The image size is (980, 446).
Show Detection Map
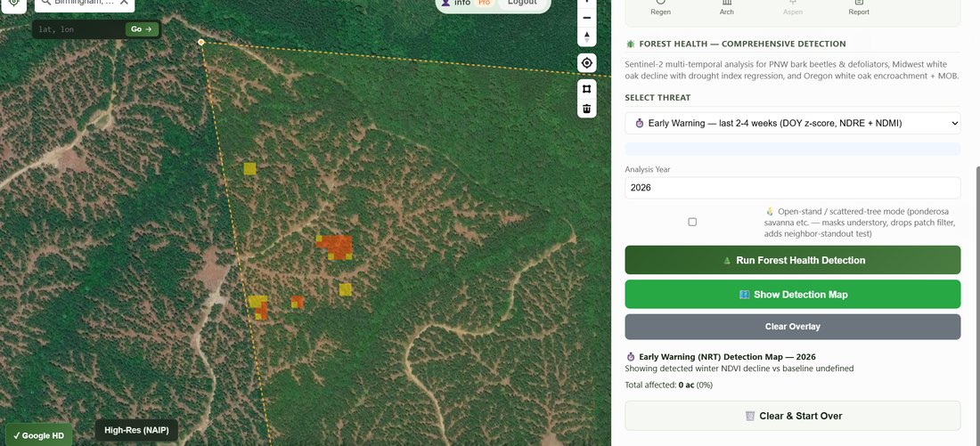pyautogui.click(x=793, y=294)
